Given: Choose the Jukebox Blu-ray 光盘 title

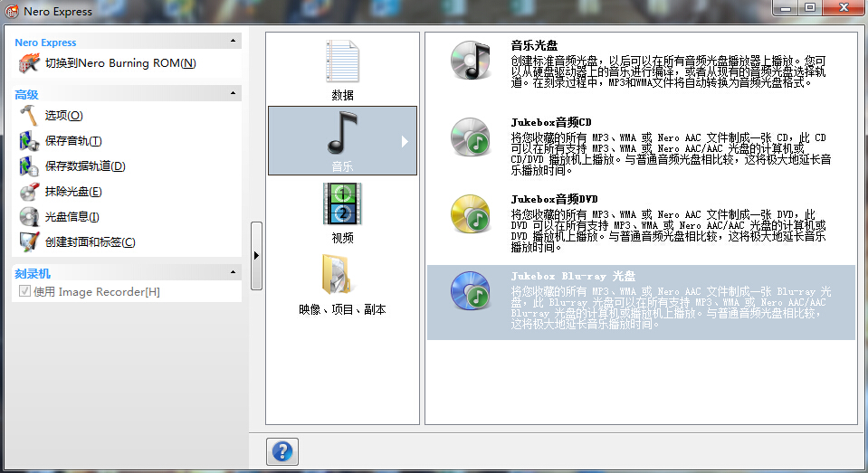Looking at the screenshot, I should coord(573,276).
